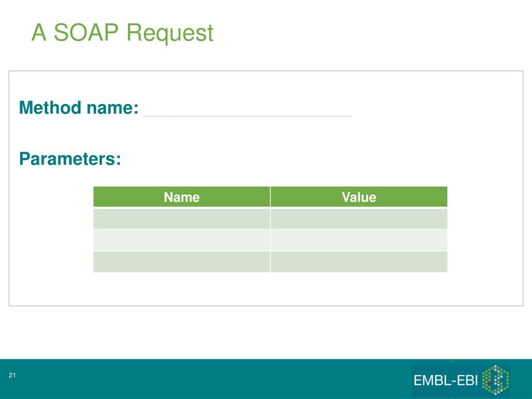Image resolution: width=532 pixels, height=399 pixels.
Task: Select the Value column header
Action: click(359, 197)
